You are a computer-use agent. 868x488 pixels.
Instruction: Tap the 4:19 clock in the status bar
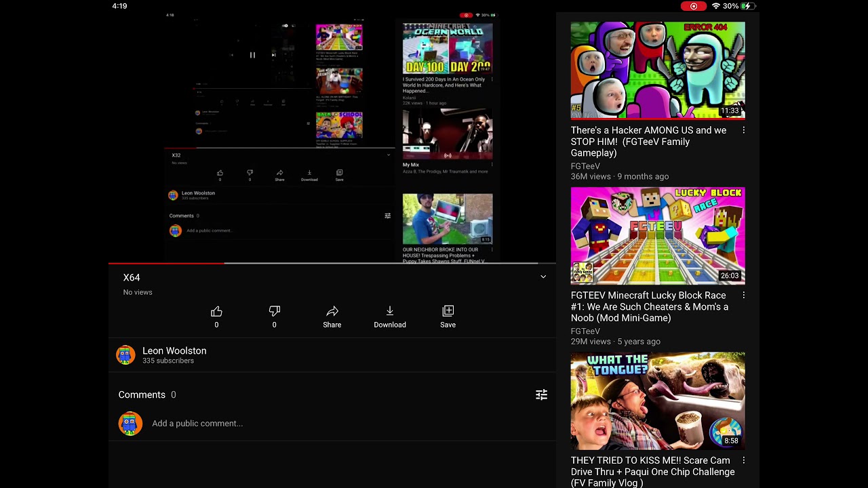(120, 6)
